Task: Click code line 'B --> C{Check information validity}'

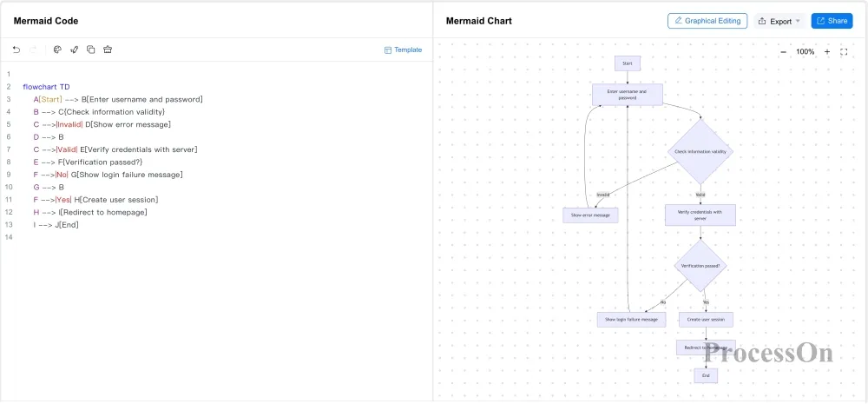Action: pyautogui.click(x=99, y=112)
